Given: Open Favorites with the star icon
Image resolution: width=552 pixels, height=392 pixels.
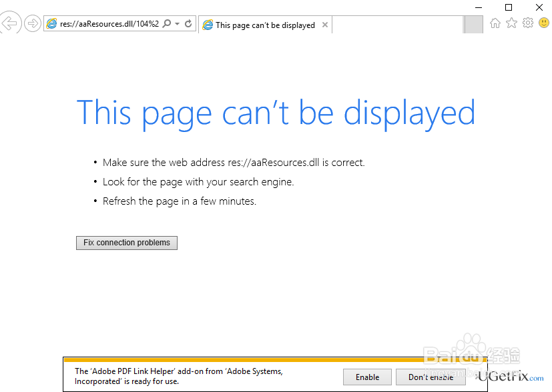Looking at the screenshot, I should pos(511,23).
